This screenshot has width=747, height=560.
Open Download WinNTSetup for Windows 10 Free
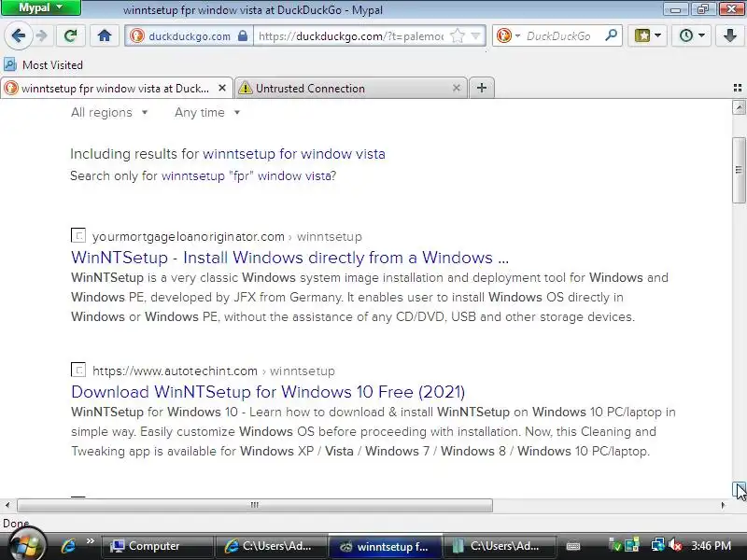[x=268, y=392]
